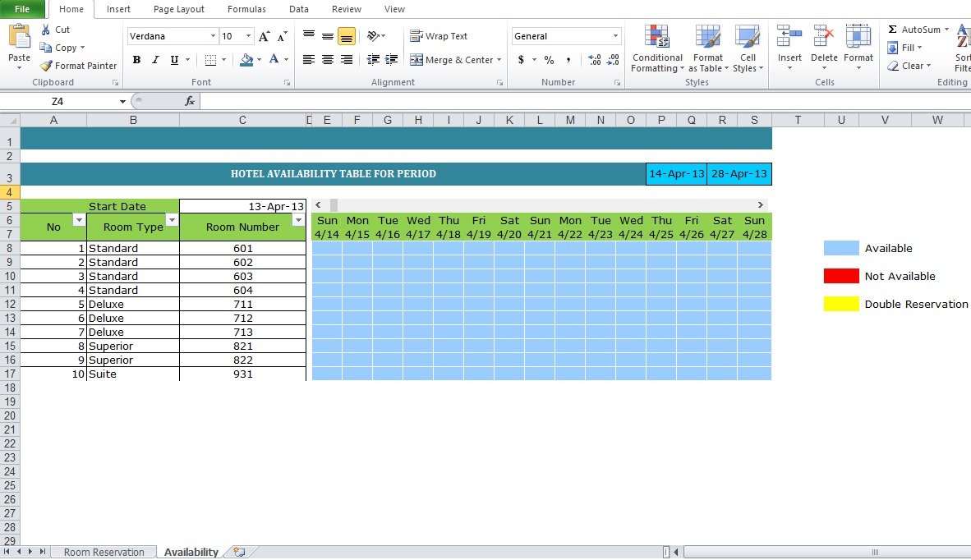971x560 pixels.
Task: Click Decrease Indent icon
Action: (x=374, y=59)
